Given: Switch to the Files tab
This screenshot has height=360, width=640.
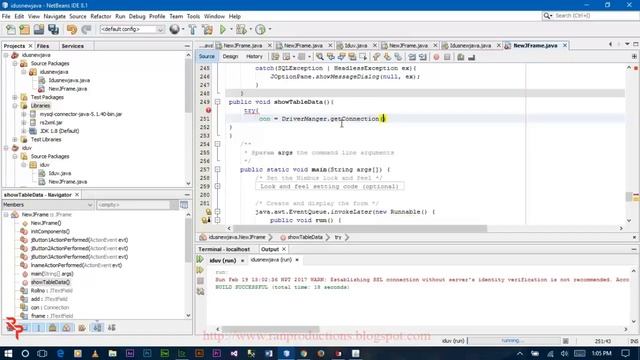Looking at the screenshot, I should tap(43, 46).
